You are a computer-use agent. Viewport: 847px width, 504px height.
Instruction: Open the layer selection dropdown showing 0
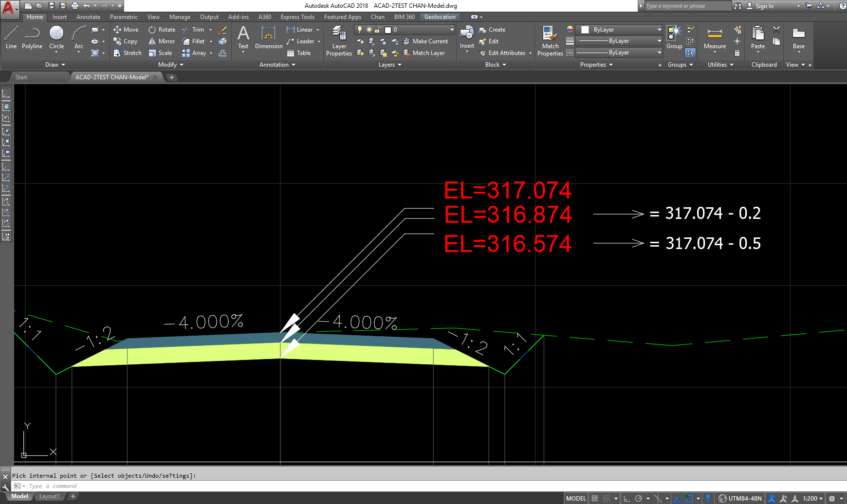pos(451,30)
